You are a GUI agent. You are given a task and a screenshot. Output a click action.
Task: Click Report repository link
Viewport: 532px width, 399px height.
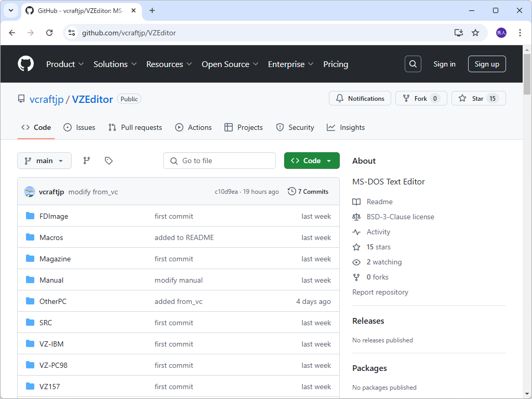click(x=380, y=292)
